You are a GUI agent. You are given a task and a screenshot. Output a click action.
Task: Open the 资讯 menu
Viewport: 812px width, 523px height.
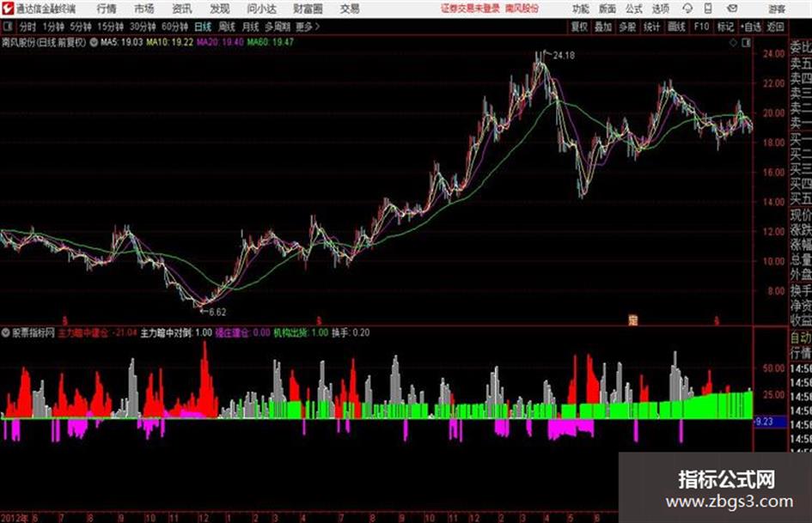182,9
